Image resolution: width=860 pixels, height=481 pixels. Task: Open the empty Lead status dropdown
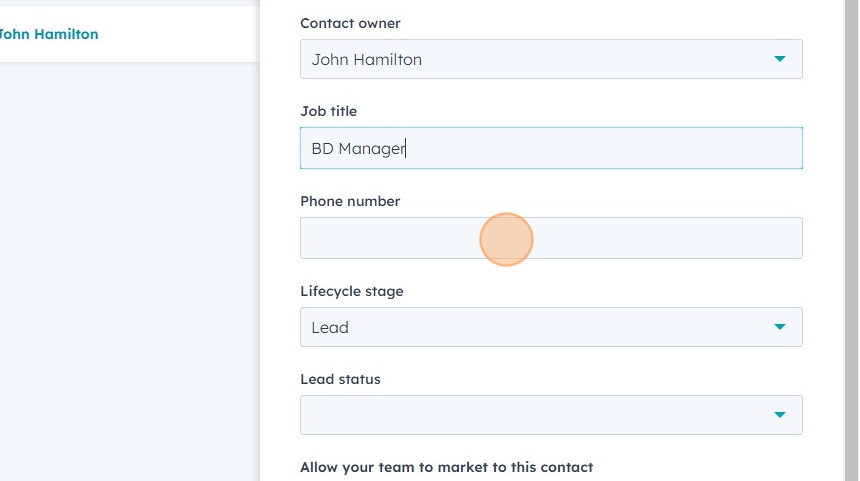coord(550,415)
